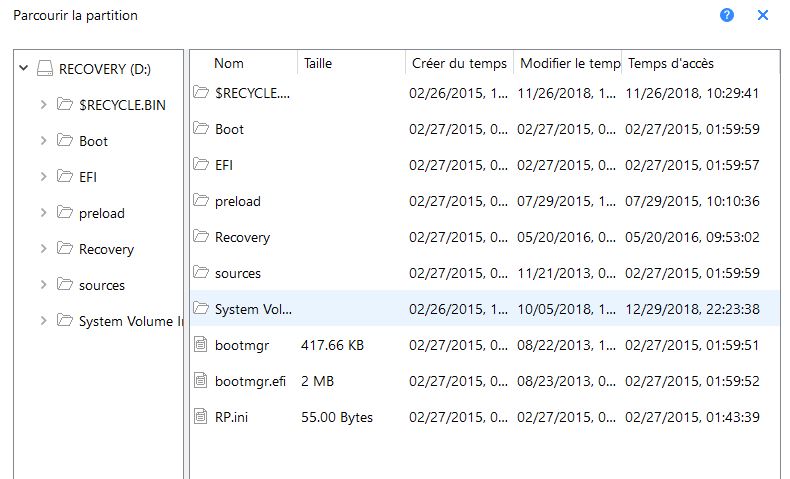Click the bootmgr file icon

tap(201, 344)
